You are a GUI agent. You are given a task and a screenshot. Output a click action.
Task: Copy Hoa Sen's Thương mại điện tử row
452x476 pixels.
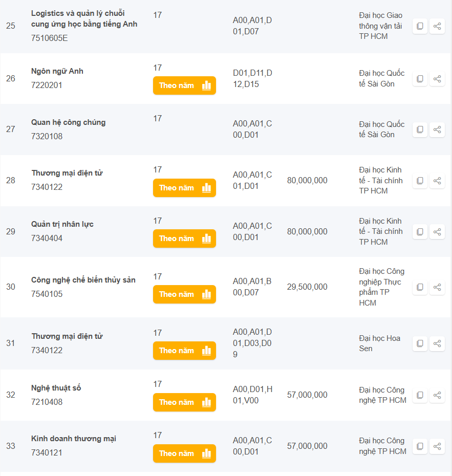point(420,343)
